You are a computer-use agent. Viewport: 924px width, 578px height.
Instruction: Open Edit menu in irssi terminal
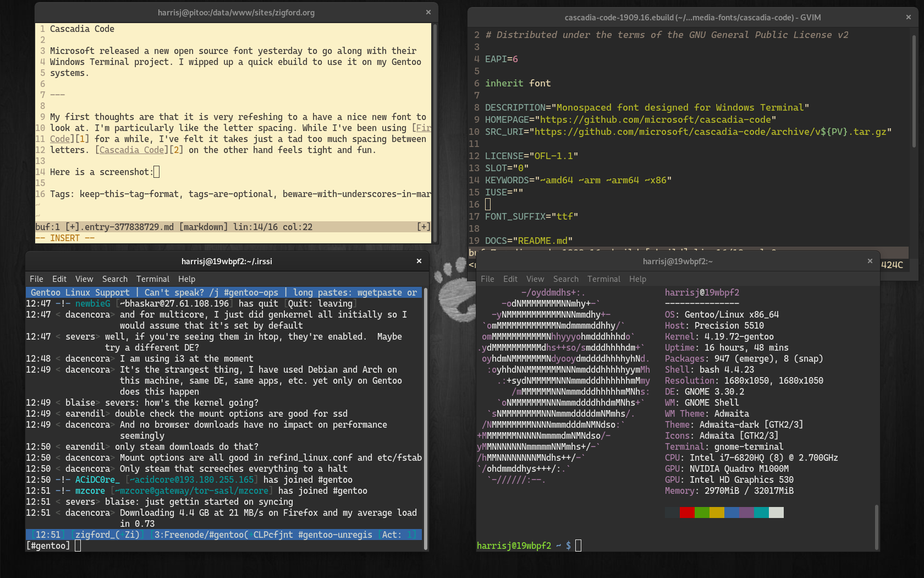tap(59, 279)
